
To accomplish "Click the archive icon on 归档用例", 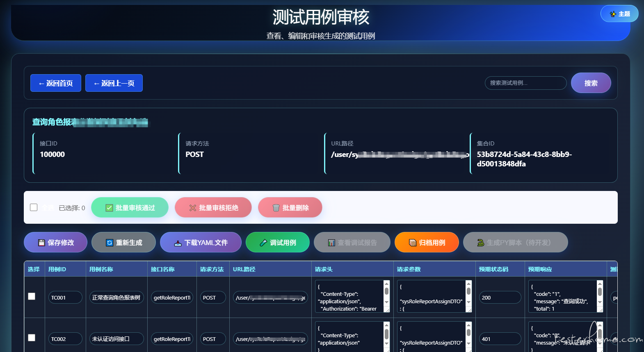I will (413, 243).
